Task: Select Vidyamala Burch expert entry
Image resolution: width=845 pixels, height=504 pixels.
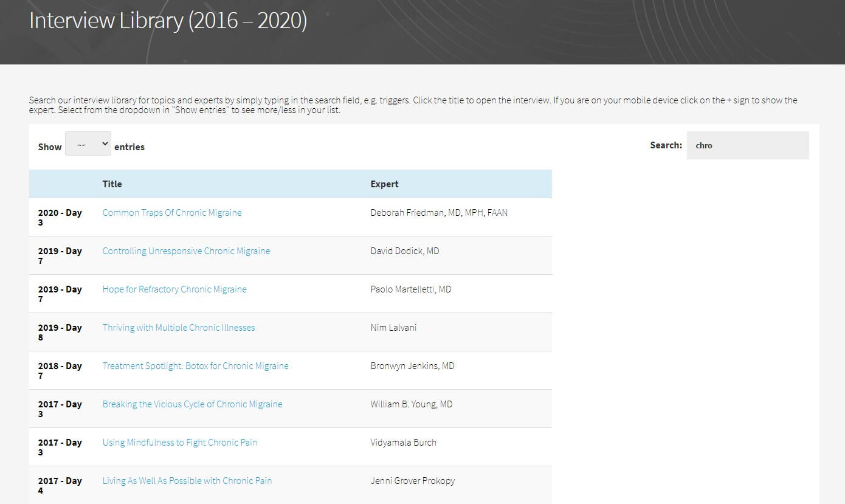Action: click(404, 442)
